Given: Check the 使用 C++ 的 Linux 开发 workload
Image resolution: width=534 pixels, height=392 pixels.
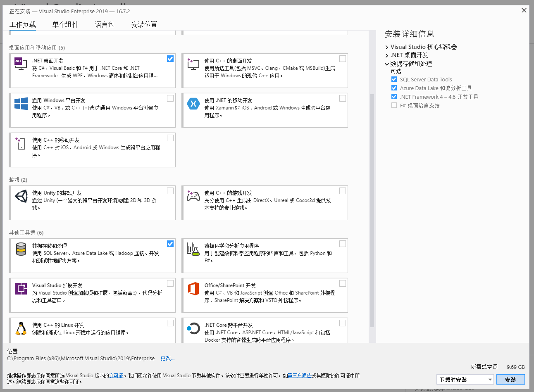Looking at the screenshot, I should (170, 323).
